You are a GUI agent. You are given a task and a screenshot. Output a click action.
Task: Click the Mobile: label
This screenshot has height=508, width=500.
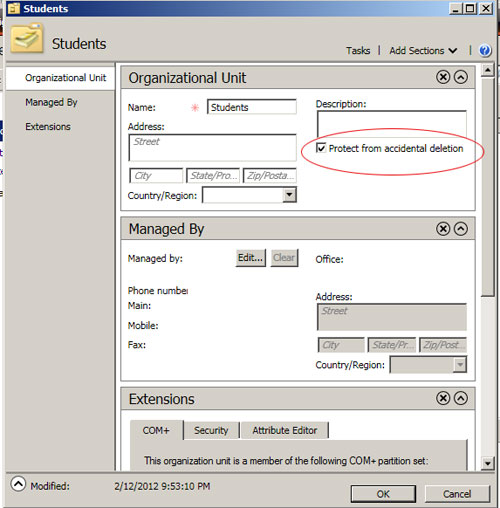143,326
